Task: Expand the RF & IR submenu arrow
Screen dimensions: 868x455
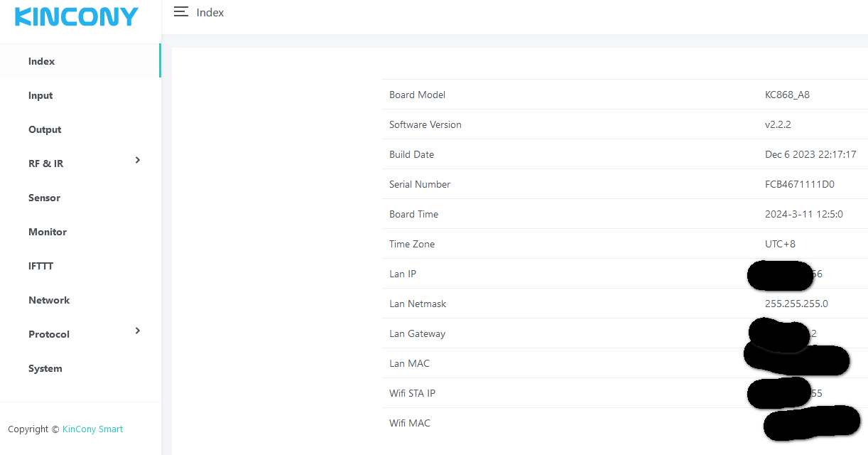Action: coord(138,161)
